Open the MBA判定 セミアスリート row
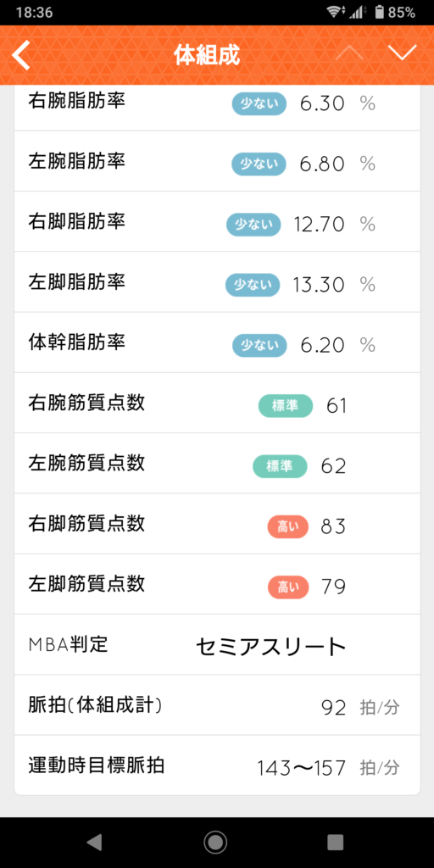The image size is (434, 868). coord(217,644)
